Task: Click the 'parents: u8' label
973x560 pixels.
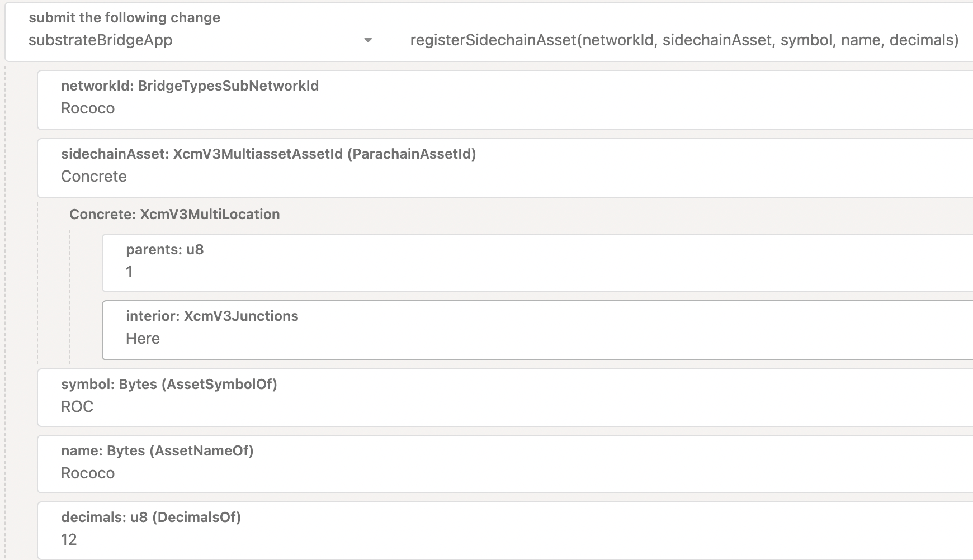Action: tap(164, 250)
